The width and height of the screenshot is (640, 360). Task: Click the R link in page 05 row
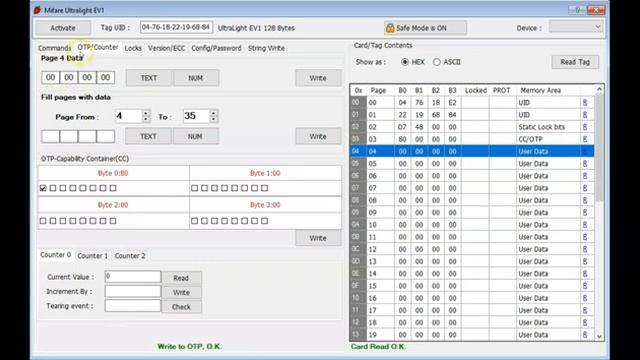(585, 164)
